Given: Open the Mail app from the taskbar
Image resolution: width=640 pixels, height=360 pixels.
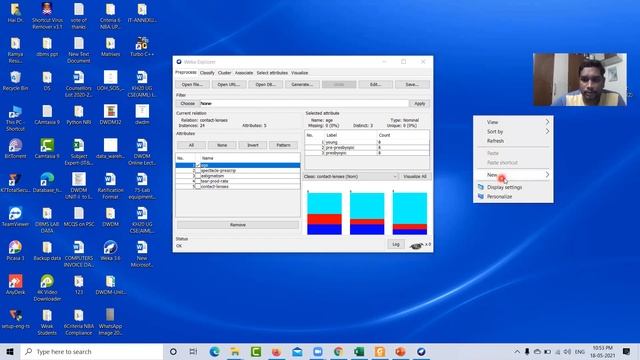Looking at the screenshot, I should pos(297,351).
